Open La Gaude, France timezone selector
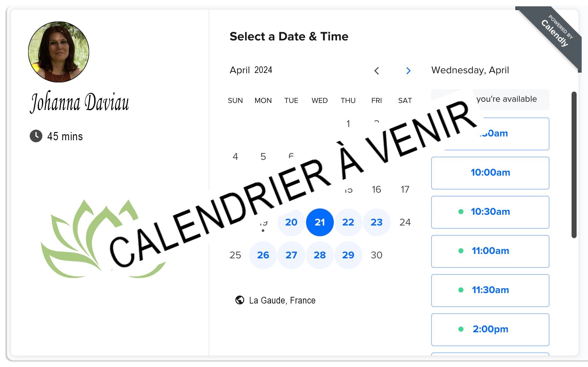 point(282,300)
